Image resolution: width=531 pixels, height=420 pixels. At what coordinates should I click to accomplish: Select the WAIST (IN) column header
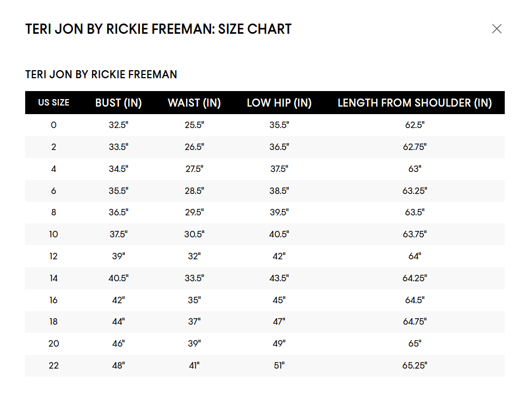195,103
